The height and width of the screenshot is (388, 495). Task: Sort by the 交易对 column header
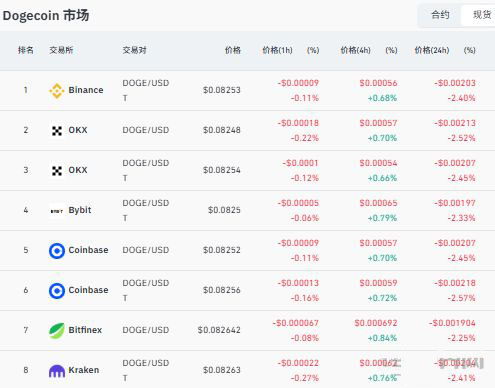click(135, 50)
